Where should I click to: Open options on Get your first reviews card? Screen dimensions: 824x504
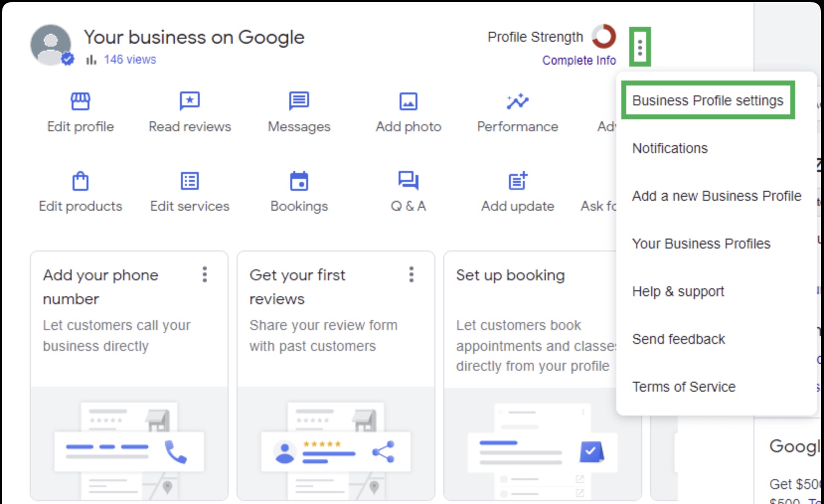pyautogui.click(x=412, y=274)
